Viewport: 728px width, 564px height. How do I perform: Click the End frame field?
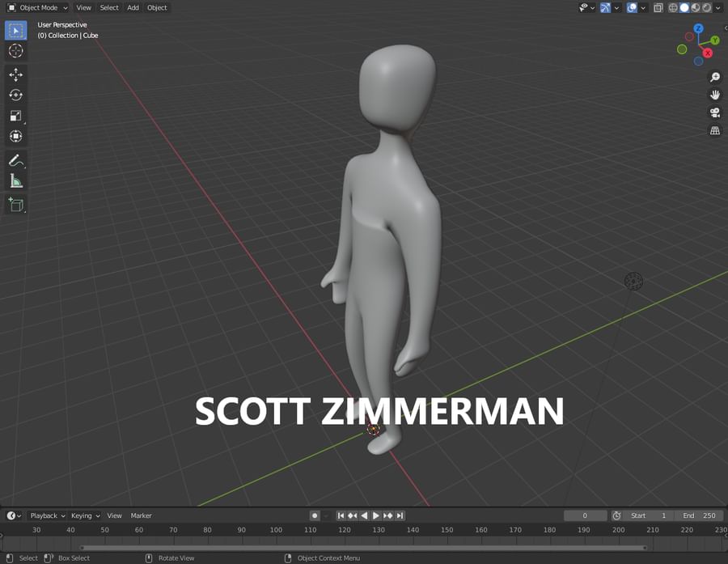click(699, 515)
